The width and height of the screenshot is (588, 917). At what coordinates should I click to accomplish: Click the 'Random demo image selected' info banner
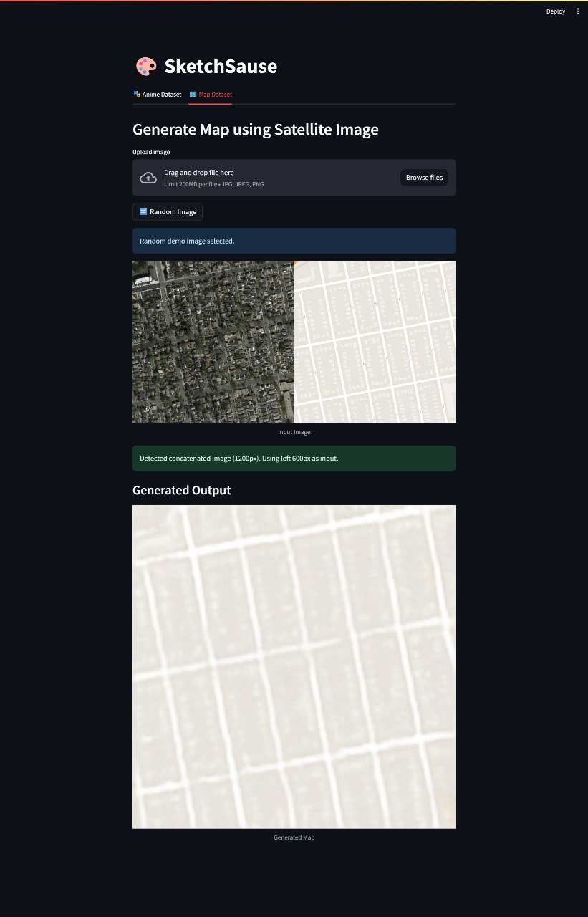294,241
